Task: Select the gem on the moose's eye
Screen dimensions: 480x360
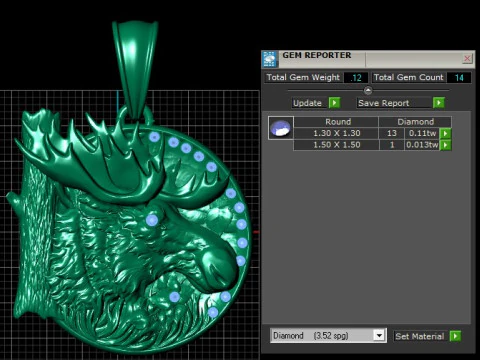Action: (152, 220)
